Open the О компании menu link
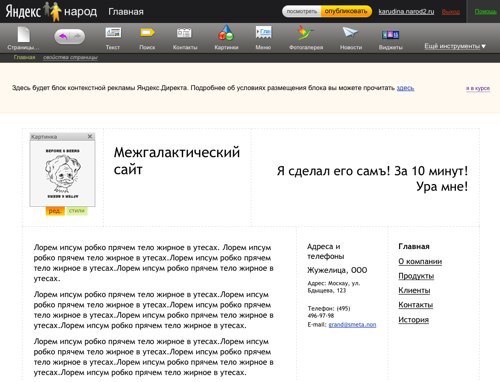Image resolution: width=500 pixels, height=382 pixels. [420, 261]
